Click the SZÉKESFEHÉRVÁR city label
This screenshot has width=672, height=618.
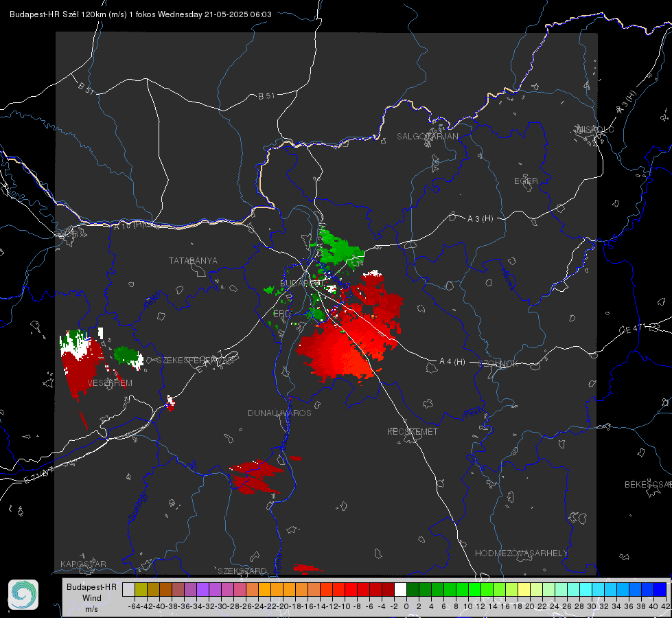tap(195, 360)
